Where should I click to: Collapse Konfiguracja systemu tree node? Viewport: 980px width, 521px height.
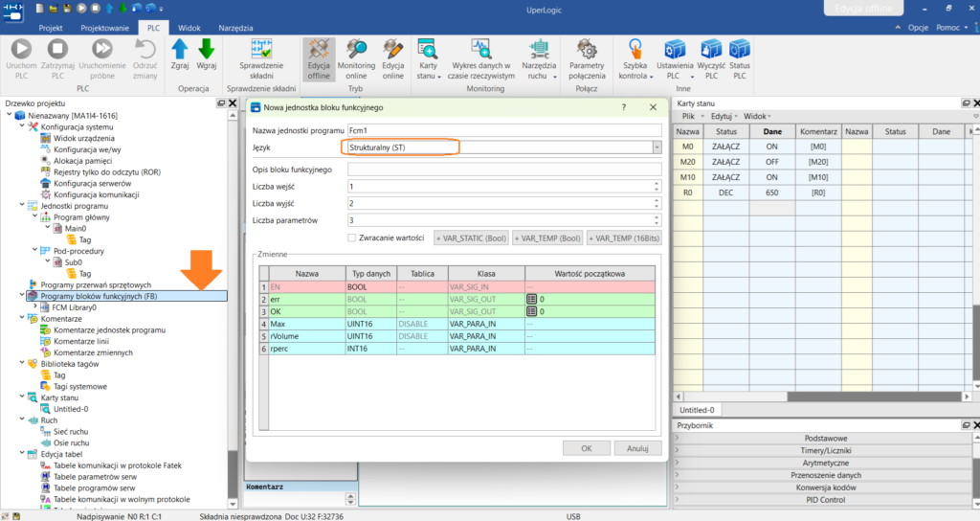click(x=22, y=126)
